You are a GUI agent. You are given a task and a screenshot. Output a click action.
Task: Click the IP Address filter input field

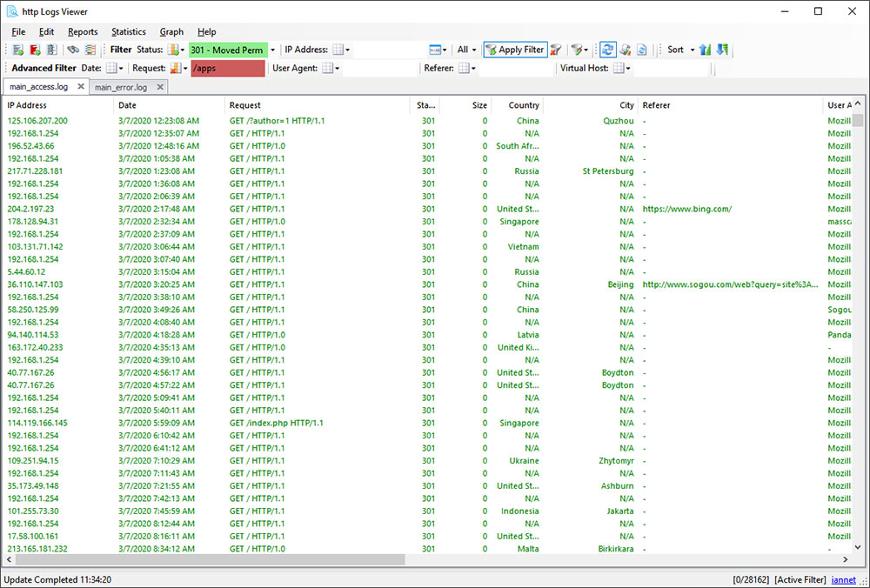391,50
